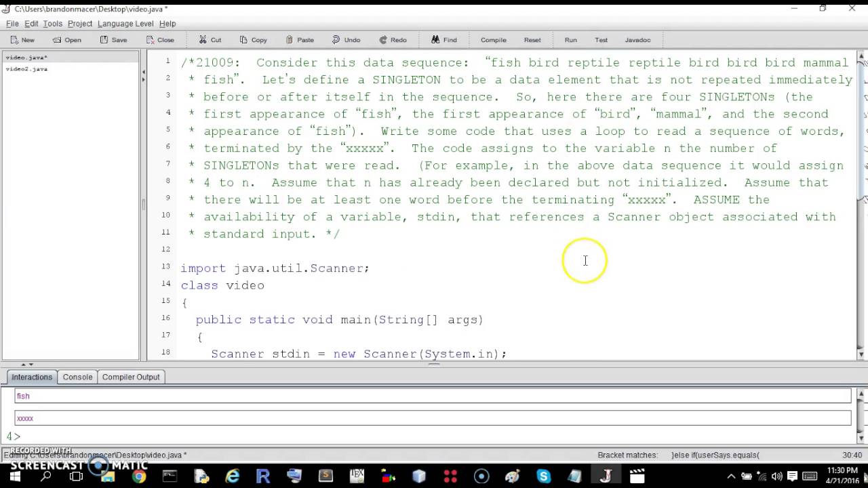Create a new document with New

[x=22, y=40]
